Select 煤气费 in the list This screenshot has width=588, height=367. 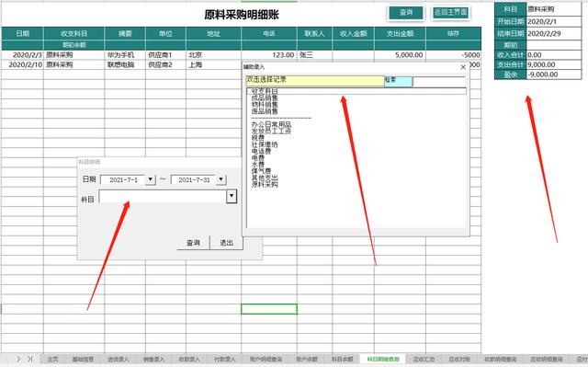pyautogui.click(x=261, y=171)
